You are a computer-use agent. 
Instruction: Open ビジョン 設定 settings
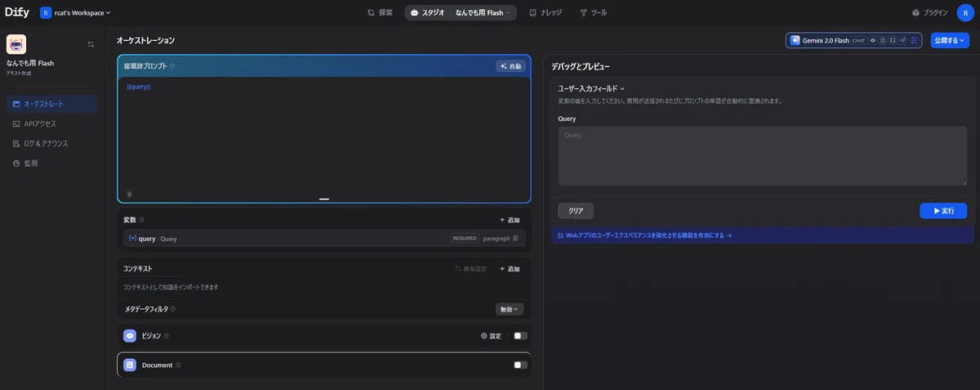coord(491,336)
